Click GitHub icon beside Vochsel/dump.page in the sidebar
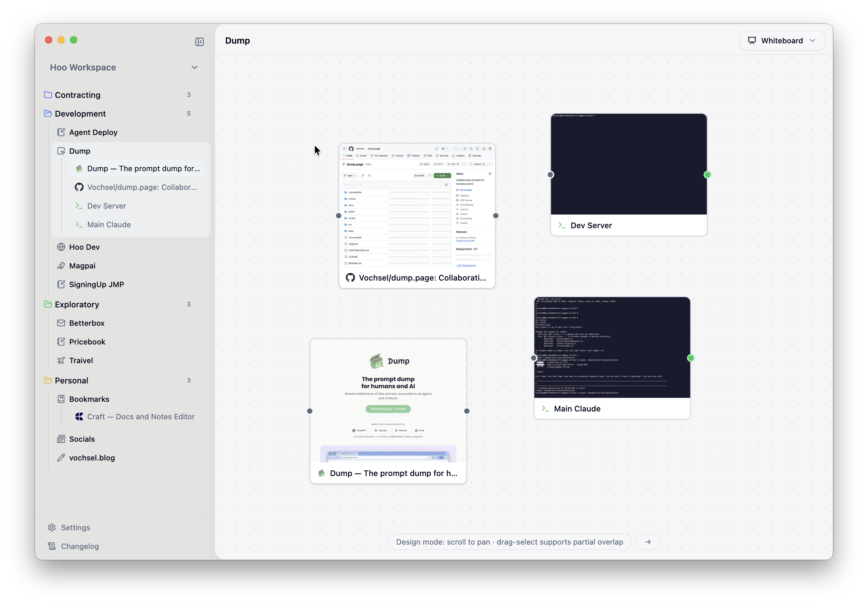 [x=79, y=187]
